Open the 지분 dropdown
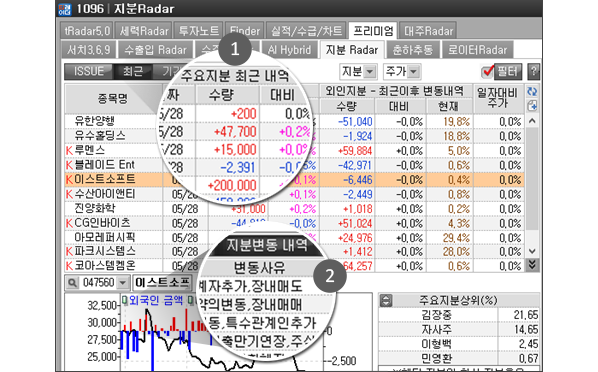The height and width of the screenshot is (372, 598). point(358,71)
